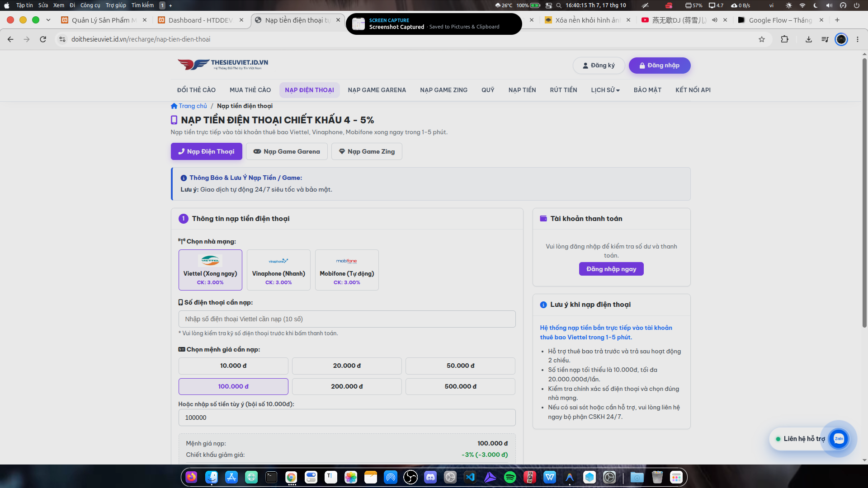Open the browser extensions puzzle icon
The width and height of the screenshot is (868, 488).
tap(784, 39)
